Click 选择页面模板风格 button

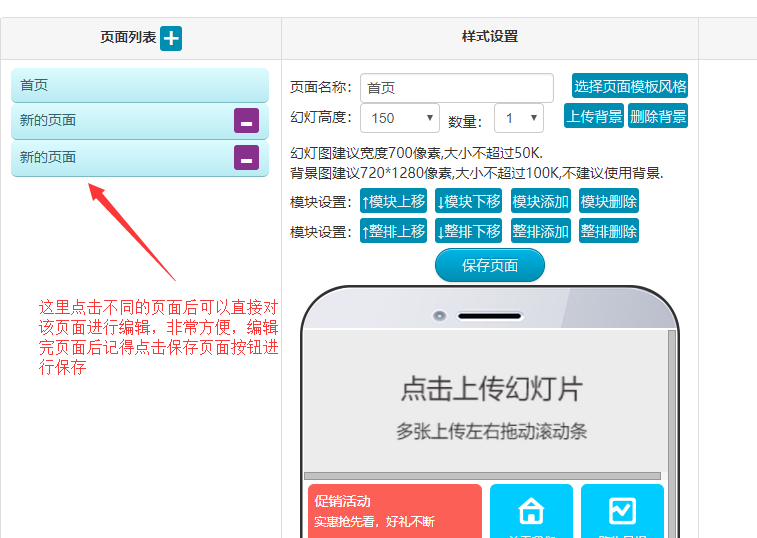(630, 86)
